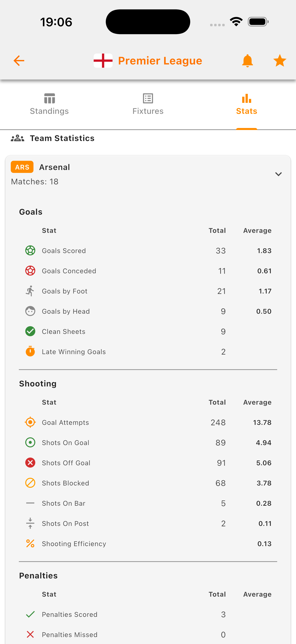Select the Arsenal team name

coord(54,167)
